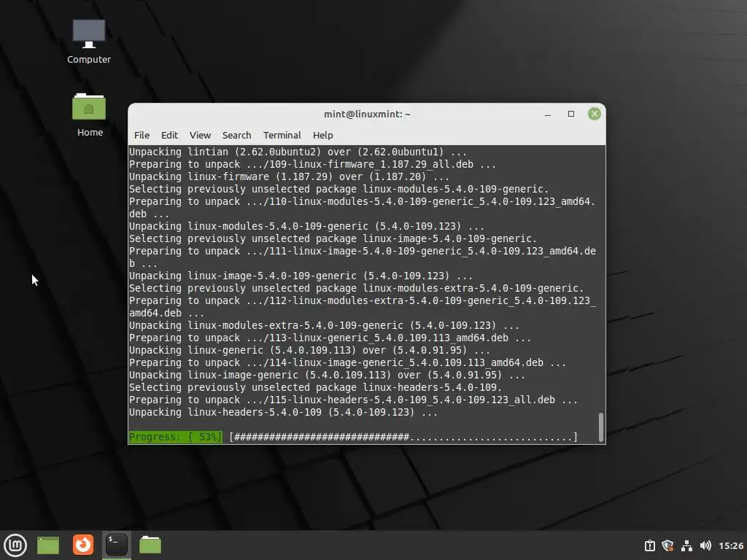Open the update manager shield icon
This screenshot has width=747, height=560.
coord(668,545)
